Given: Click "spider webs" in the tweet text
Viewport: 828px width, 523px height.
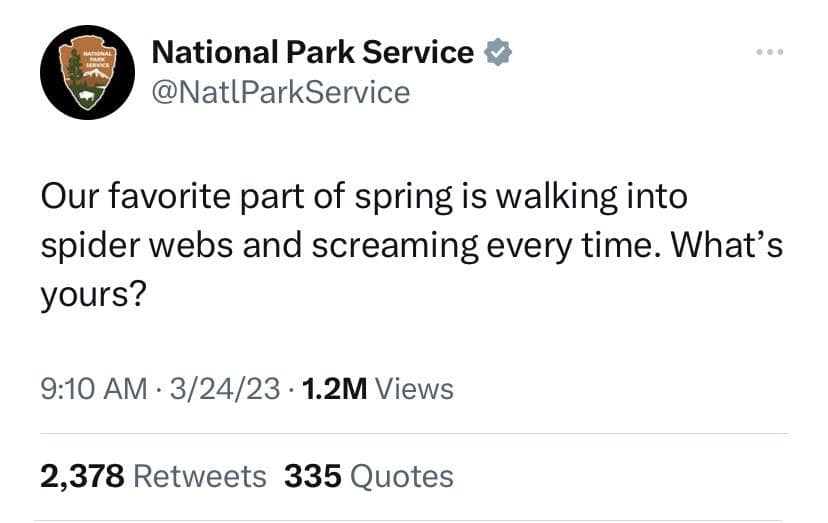Looking at the screenshot, I should pyautogui.click(x=134, y=247).
